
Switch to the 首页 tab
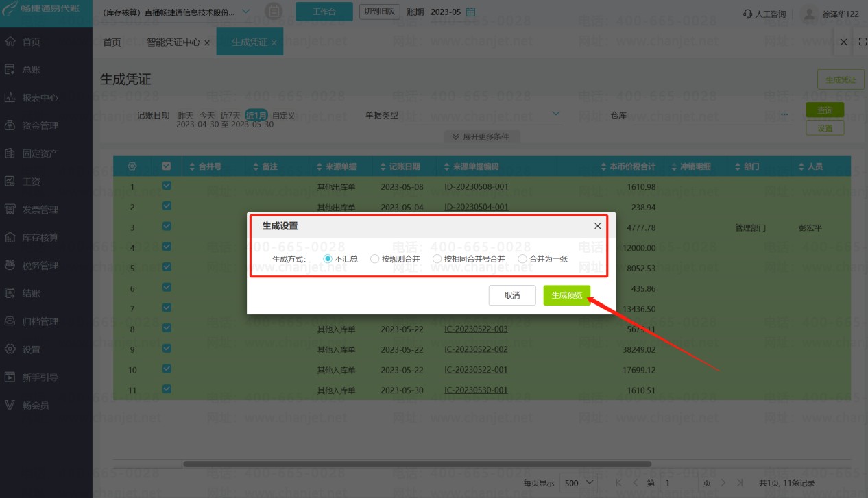click(x=112, y=42)
